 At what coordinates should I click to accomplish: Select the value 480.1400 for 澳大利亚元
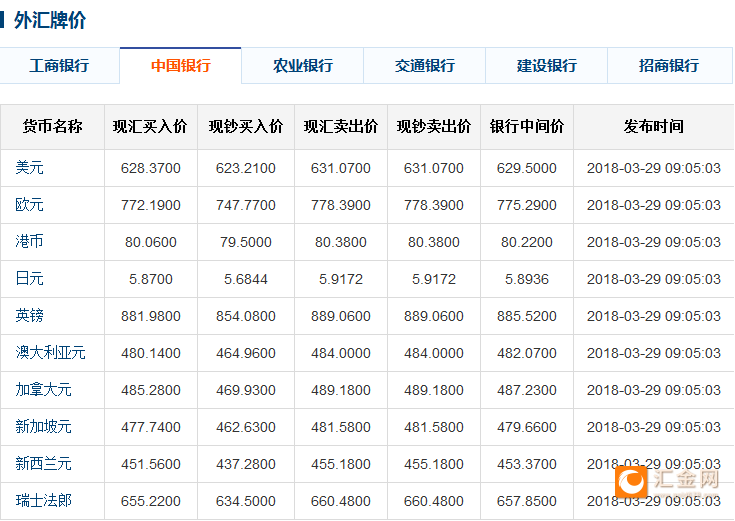tap(150, 354)
